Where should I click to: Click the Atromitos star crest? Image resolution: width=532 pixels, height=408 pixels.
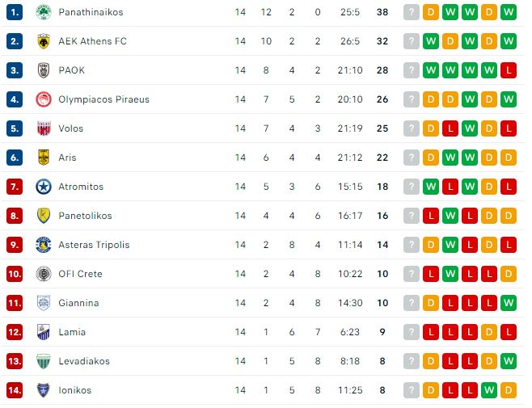[44, 187]
